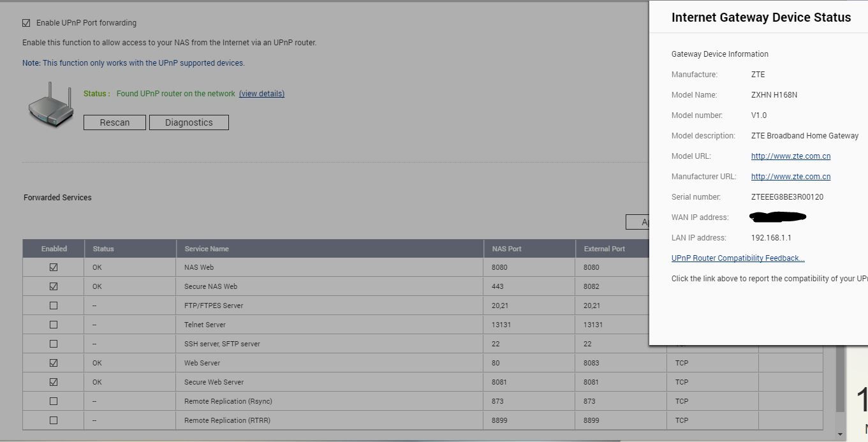Open the Model URL zte.com.cn link

click(x=791, y=156)
